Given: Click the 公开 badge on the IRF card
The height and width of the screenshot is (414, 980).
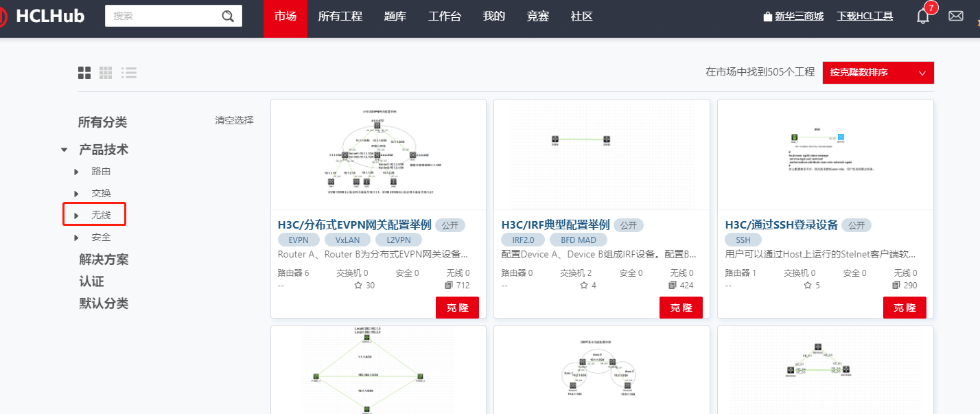Looking at the screenshot, I should (x=629, y=225).
